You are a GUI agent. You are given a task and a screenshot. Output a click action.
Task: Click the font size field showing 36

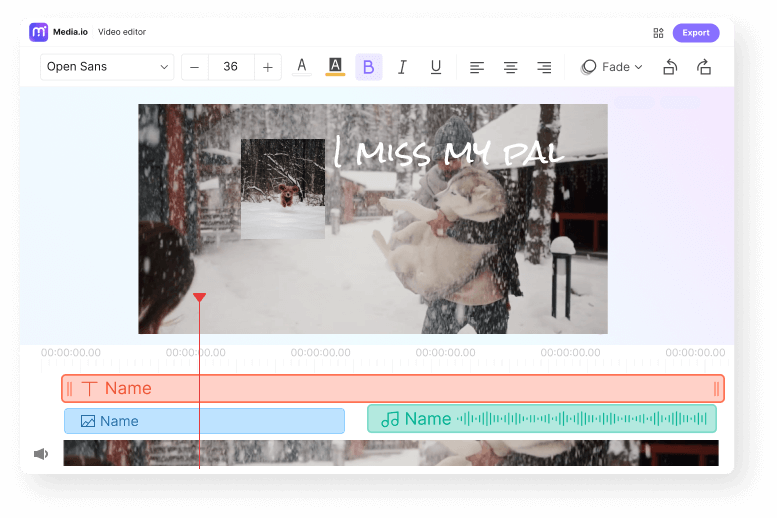pos(231,67)
